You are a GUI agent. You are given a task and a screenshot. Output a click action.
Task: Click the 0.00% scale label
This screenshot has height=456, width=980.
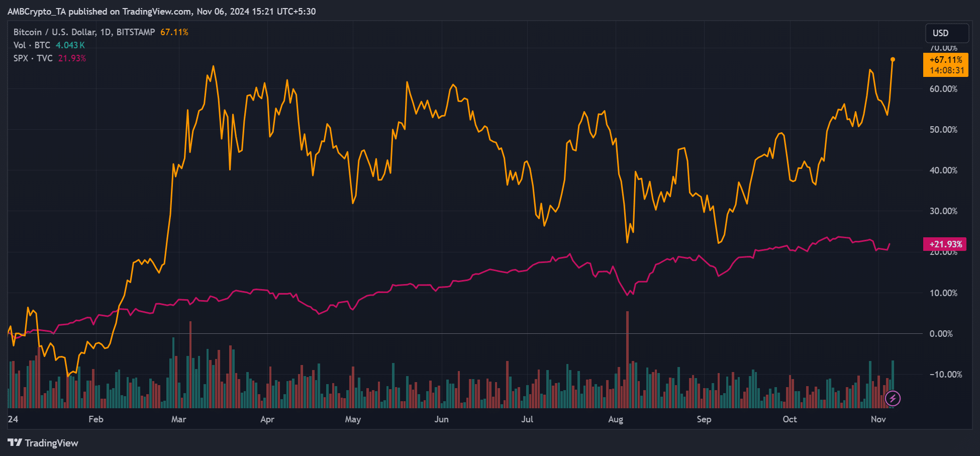[x=941, y=334]
